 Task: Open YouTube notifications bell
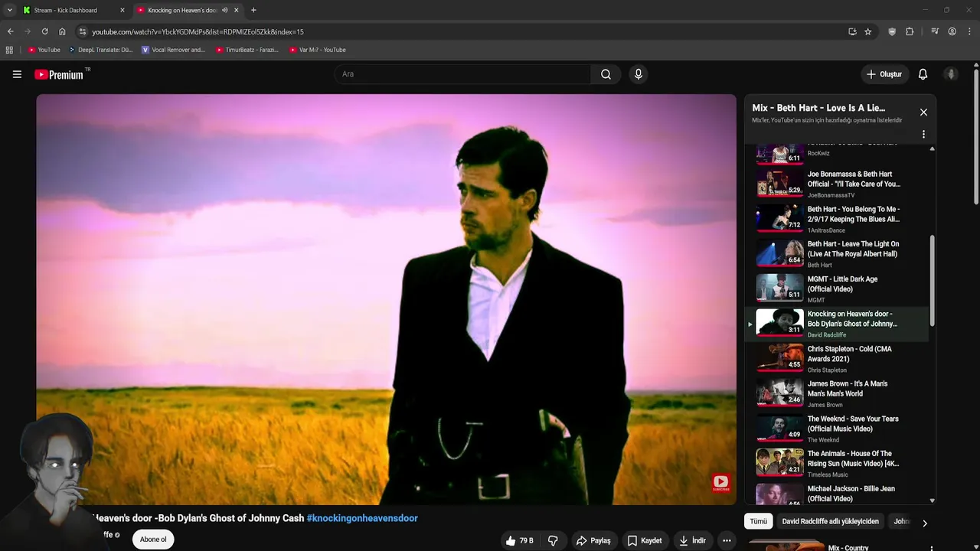click(x=923, y=74)
